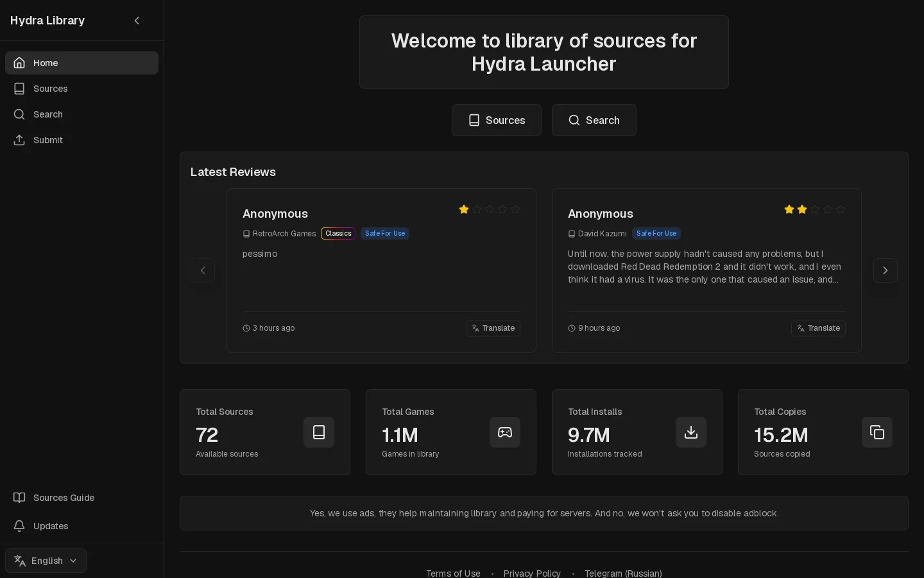Screen dimensions: 924x578
Task: Open the Telegram (Russian) link
Action: coord(623,573)
